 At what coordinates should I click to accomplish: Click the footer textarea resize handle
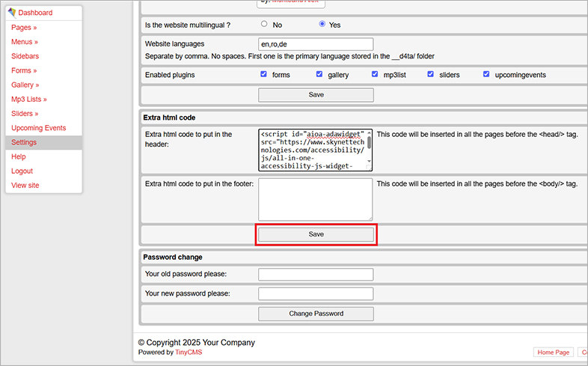(370, 219)
